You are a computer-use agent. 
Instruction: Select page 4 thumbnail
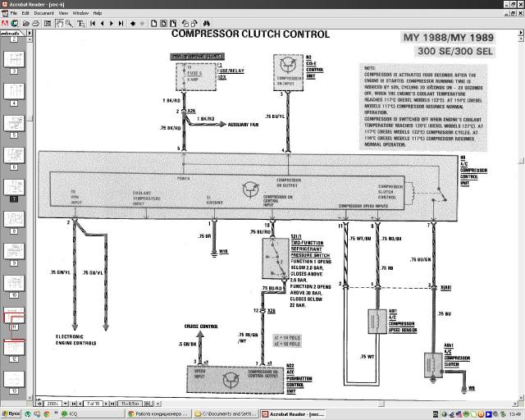tap(14, 91)
